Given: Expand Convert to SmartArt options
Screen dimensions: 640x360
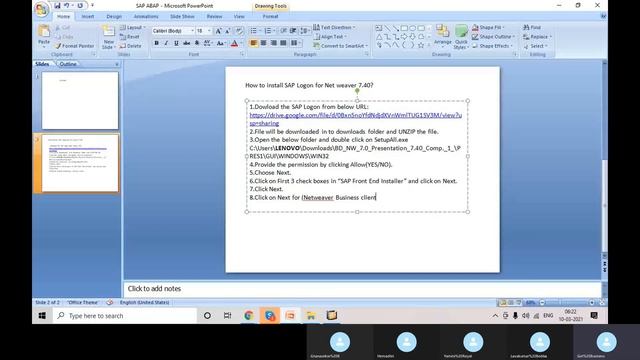Looking at the screenshot, I should (x=341, y=46).
